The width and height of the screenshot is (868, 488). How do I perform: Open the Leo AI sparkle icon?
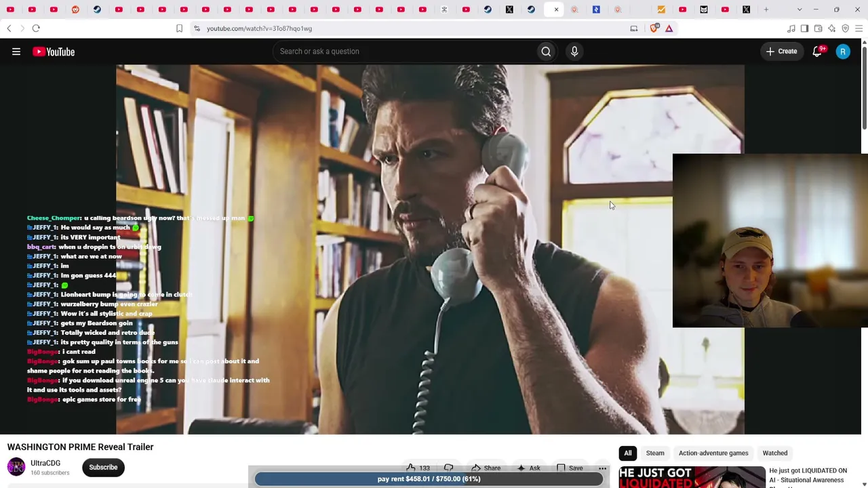[832, 28]
